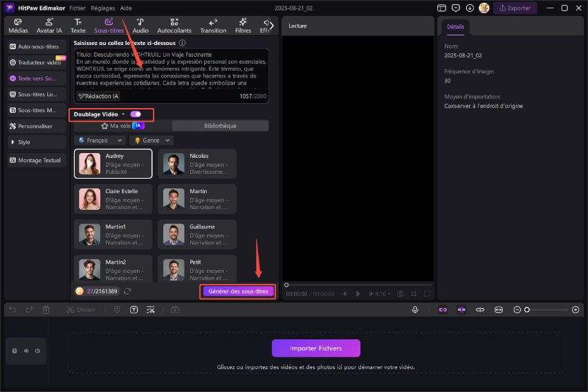Click the layout panel icon in title bar

442,8
